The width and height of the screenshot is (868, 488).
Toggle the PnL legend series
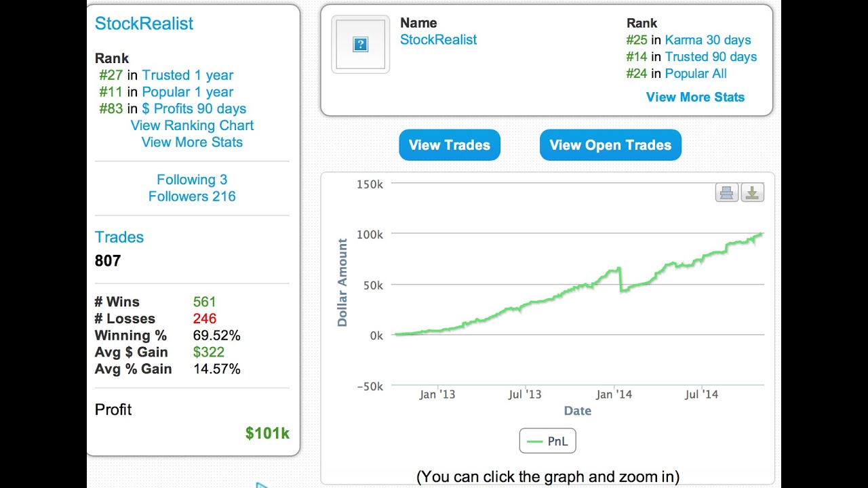click(547, 441)
